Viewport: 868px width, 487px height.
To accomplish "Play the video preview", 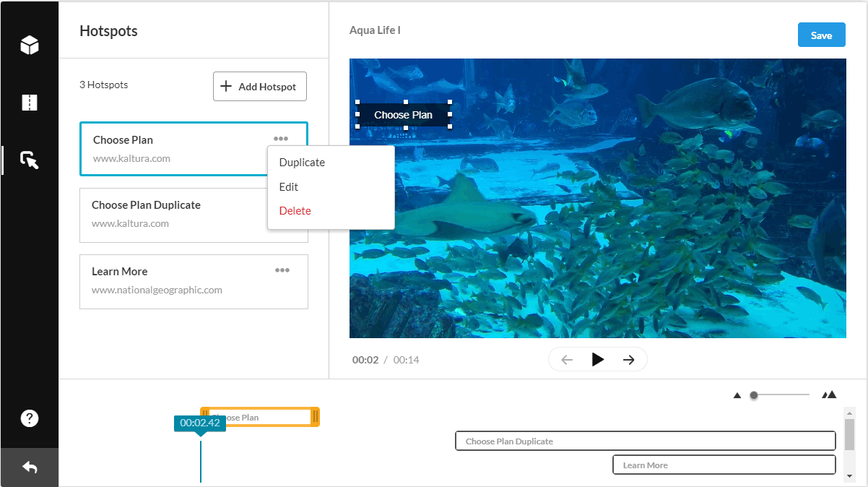I will click(598, 360).
